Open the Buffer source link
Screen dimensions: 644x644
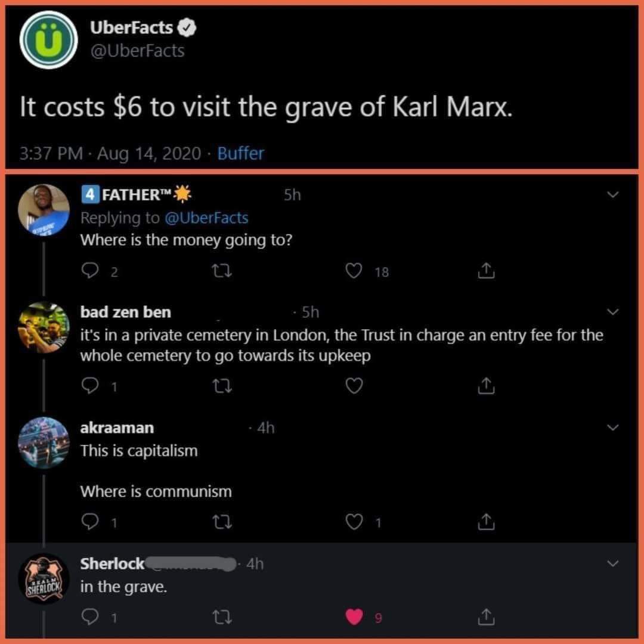(x=241, y=153)
